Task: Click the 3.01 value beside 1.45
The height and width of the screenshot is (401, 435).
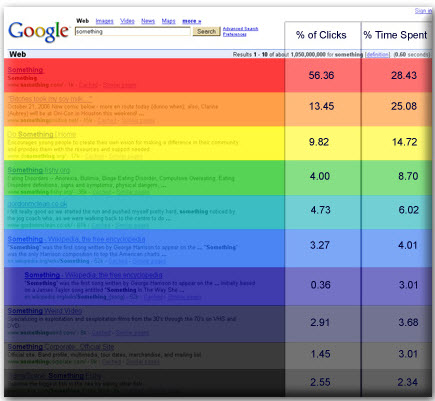Action: click(408, 354)
